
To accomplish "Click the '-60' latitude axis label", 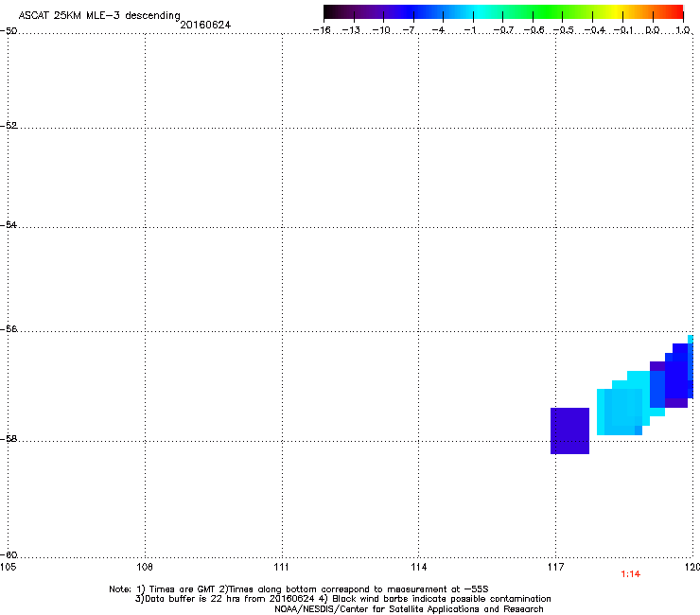I will pyautogui.click(x=9, y=554).
